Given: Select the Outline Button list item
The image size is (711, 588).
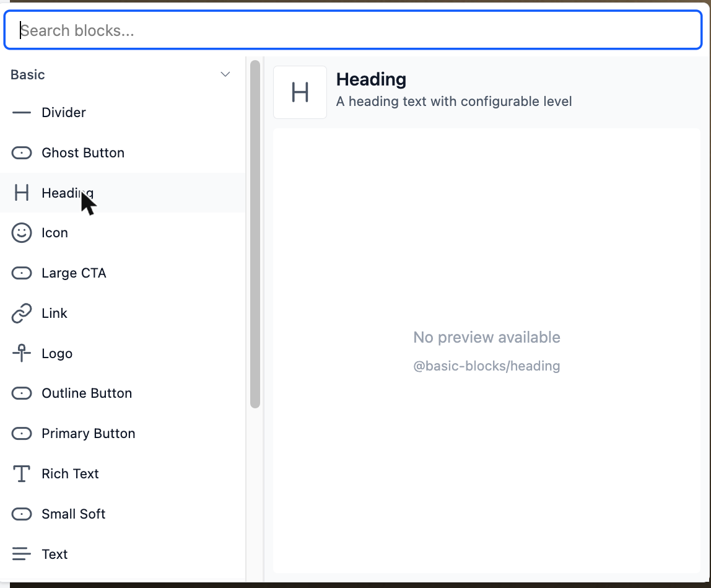Looking at the screenshot, I should tap(123, 393).
